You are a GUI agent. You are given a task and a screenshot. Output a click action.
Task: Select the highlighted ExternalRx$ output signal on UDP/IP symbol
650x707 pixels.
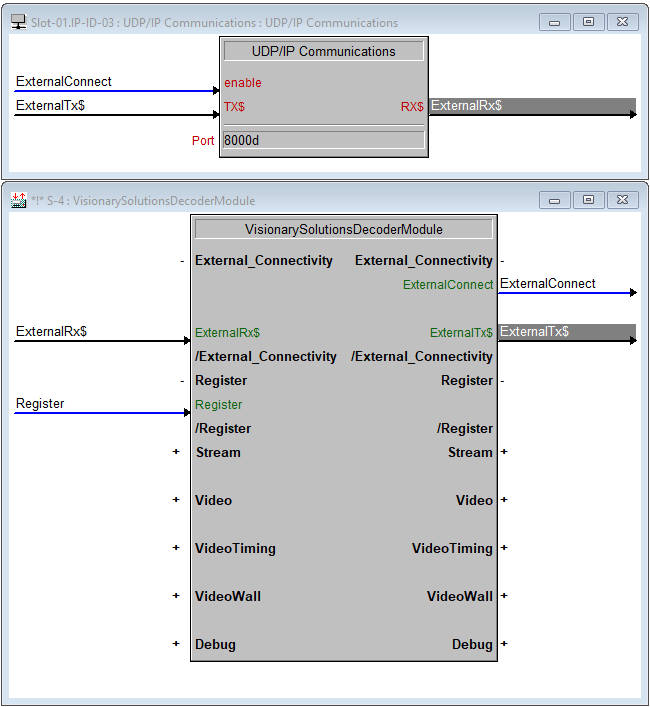tap(532, 106)
